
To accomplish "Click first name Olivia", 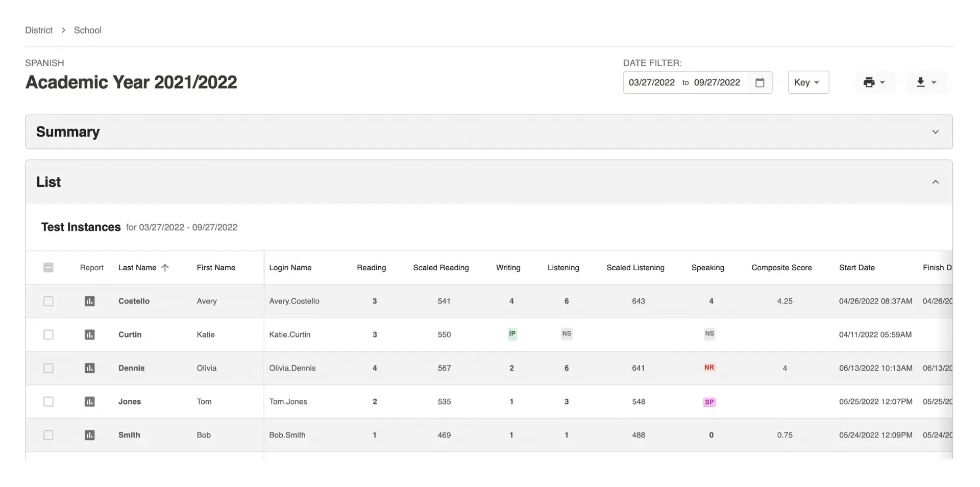I will [207, 368].
